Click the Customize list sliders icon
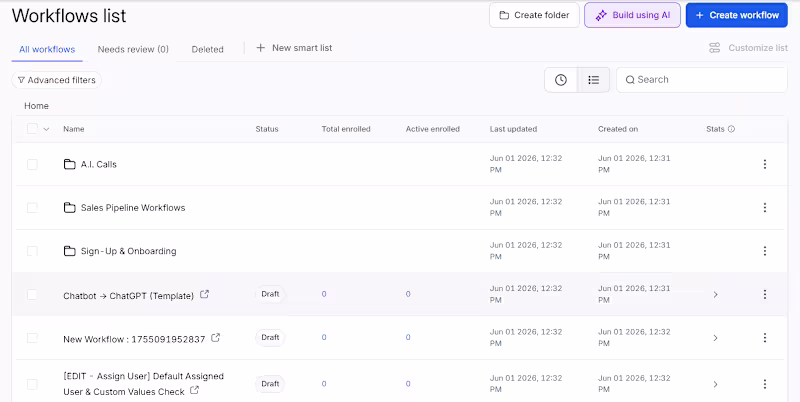This screenshot has width=800, height=402. point(715,48)
